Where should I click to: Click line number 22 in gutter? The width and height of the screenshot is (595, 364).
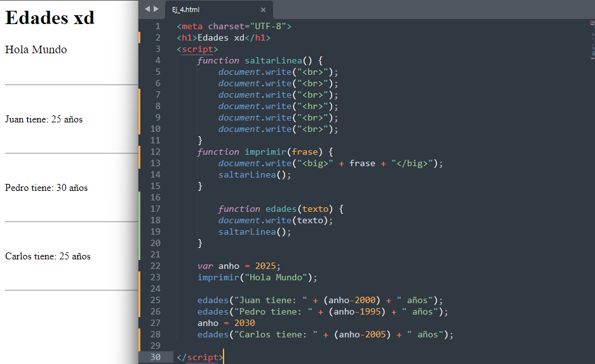click(x=156, y=266)
